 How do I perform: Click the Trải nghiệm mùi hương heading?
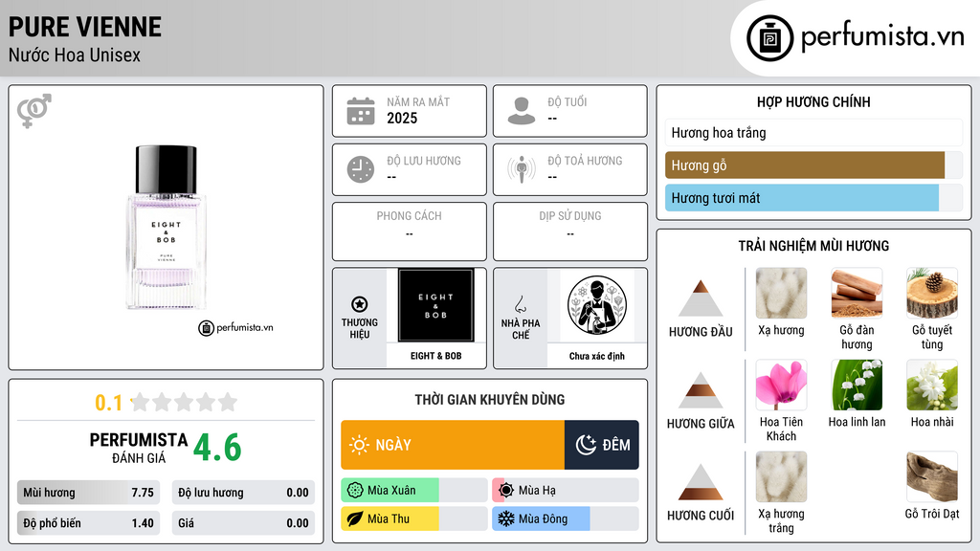pyautogui.click(x=813, y=246)
